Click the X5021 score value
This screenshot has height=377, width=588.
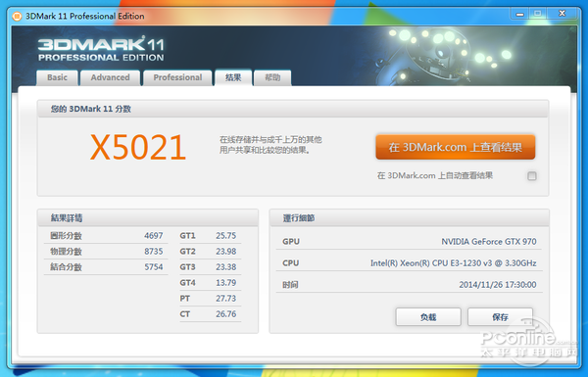138,148
